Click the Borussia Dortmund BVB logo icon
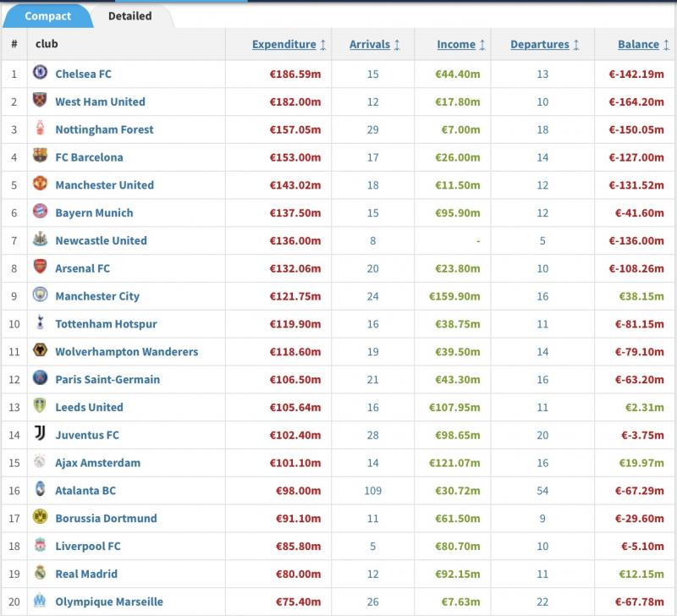 click(40, 516)
